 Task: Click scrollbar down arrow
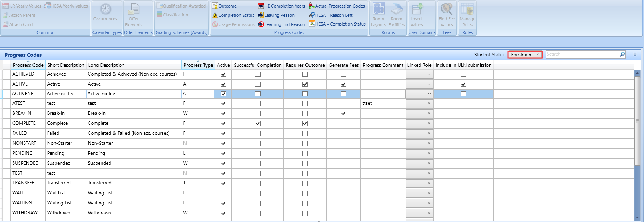(x=637, y=218)
